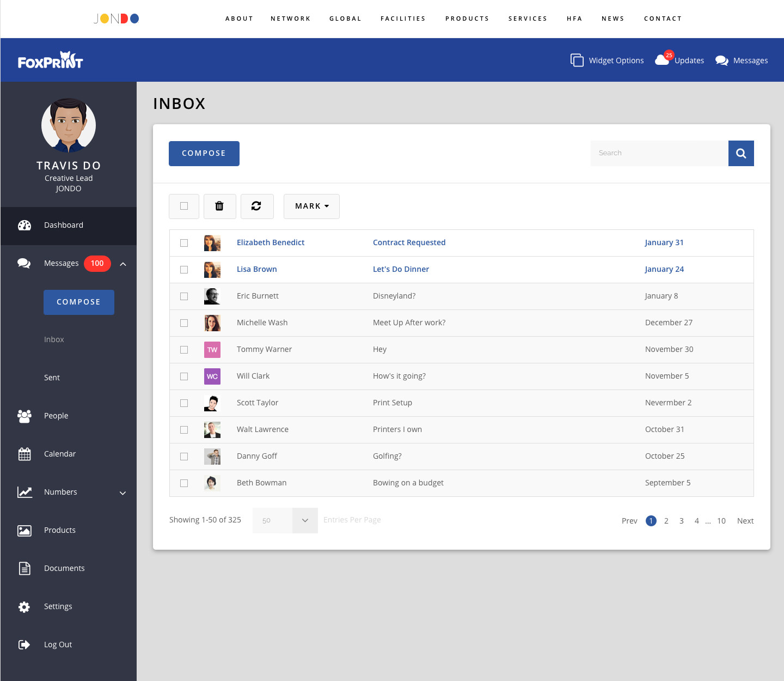Click the 100 messages badge

coord(97,264)
